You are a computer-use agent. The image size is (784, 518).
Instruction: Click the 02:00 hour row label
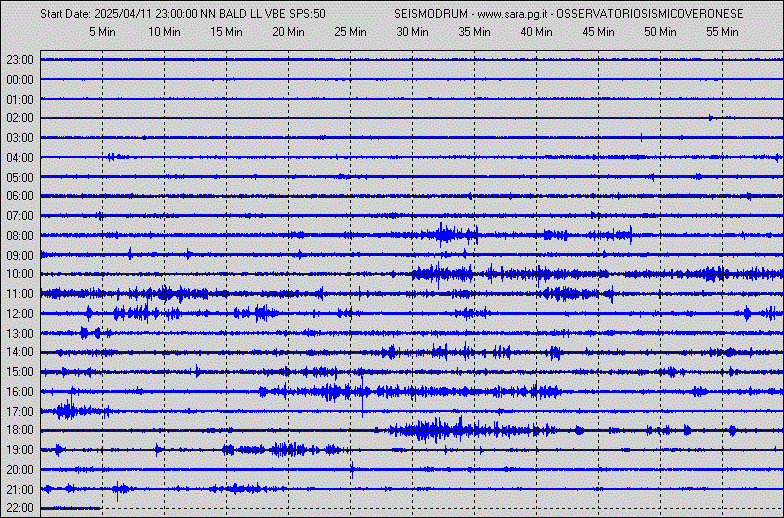point(20,118)
